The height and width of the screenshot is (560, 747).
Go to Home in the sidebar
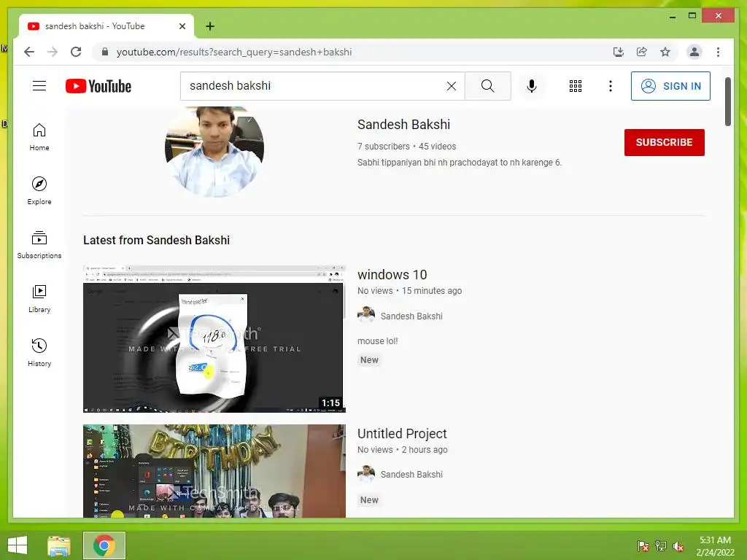(x=39, y=137)
